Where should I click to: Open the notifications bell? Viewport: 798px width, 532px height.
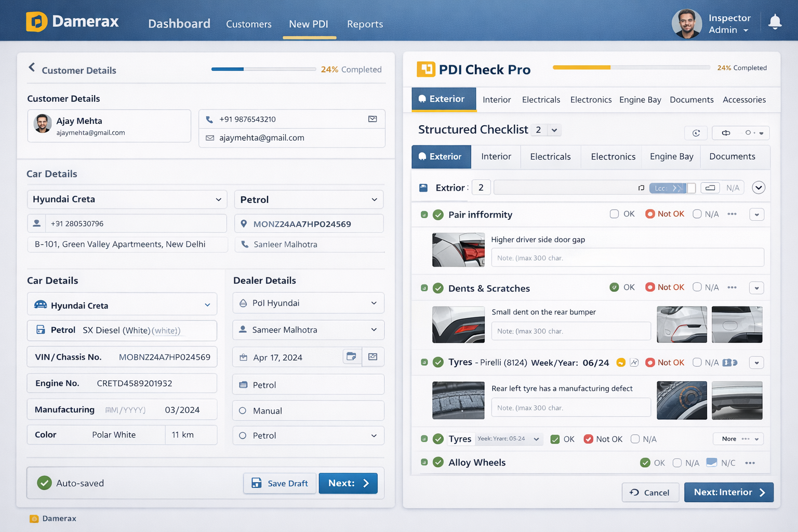(775, 21)
